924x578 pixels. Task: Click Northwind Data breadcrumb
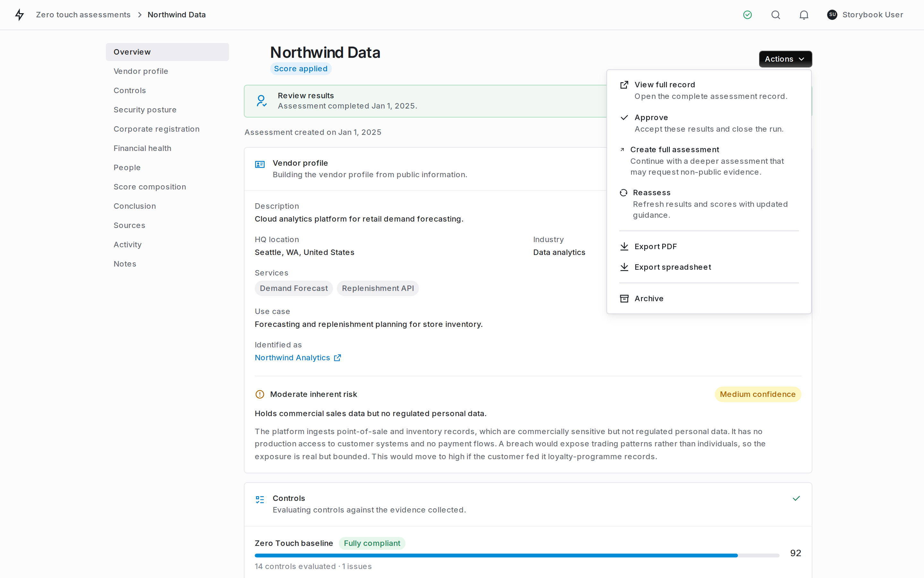click(176, 14)
